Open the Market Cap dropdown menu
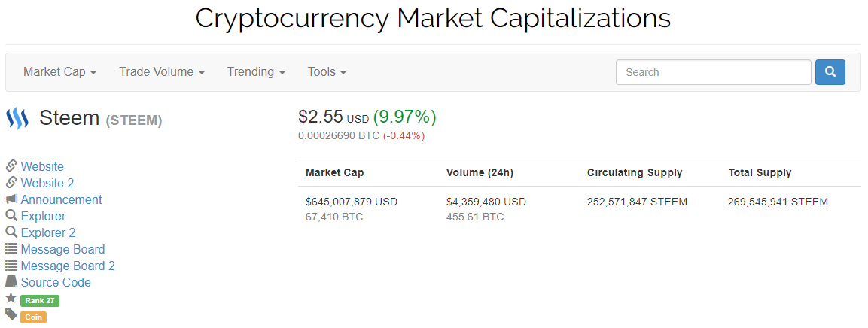 [x=59, y=72]
